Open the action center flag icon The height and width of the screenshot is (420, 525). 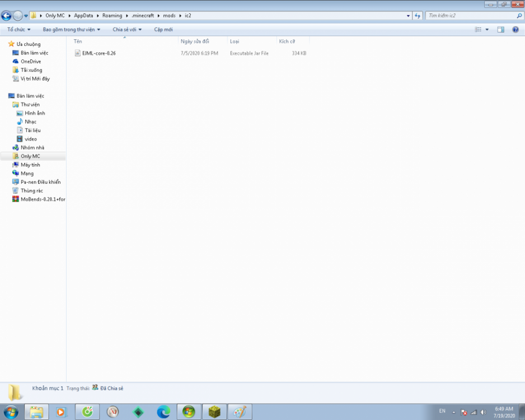[464, 412]
